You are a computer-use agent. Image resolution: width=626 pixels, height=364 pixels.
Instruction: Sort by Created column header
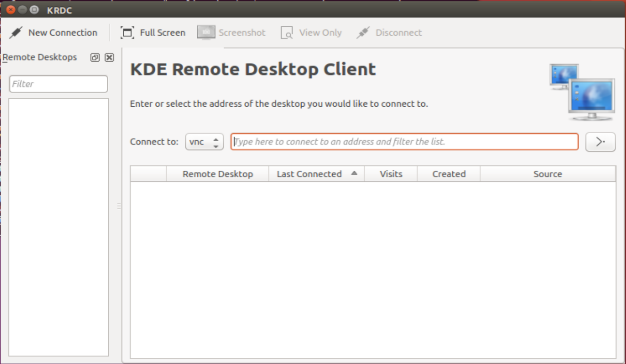tap(449, 174)
